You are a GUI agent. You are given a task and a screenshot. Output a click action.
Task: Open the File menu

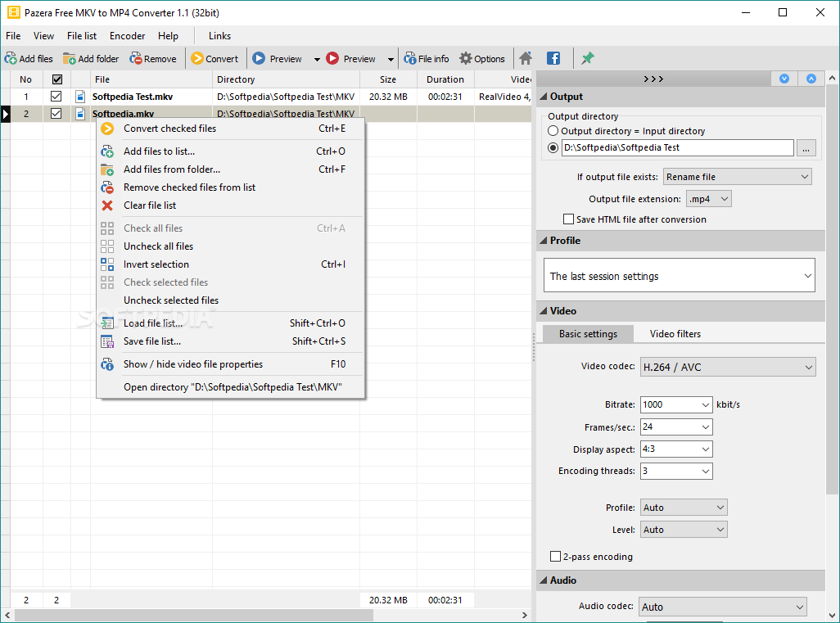13,36
